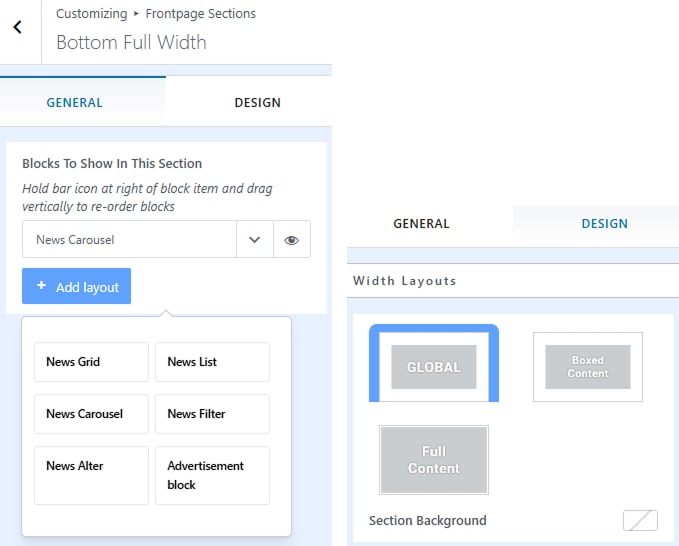Image resolution: width=679 pixels, height=546 pixels.
Task: Select the Global width layout
Action: click(433, 367)
